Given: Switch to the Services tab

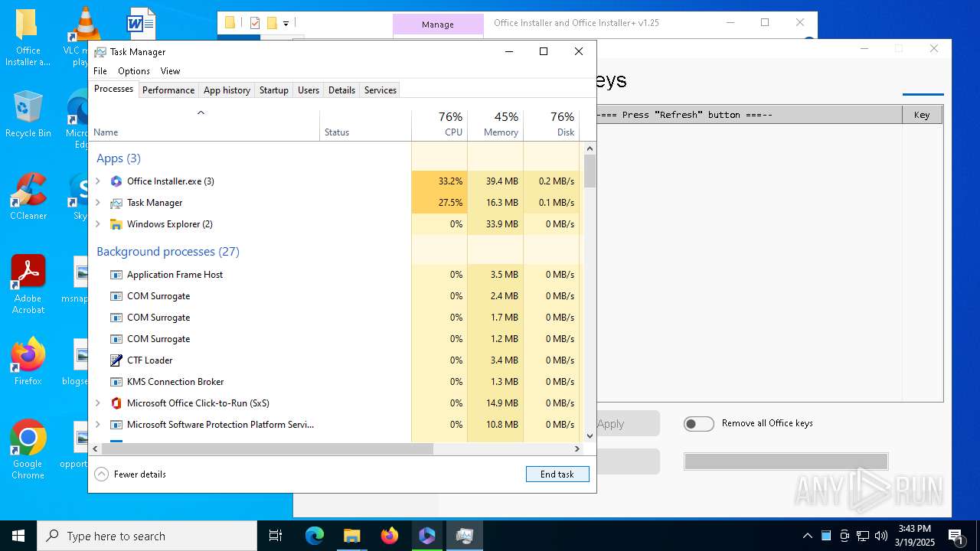Looking at the screenshot, I should pyautogui.click(x=381, y=90).
